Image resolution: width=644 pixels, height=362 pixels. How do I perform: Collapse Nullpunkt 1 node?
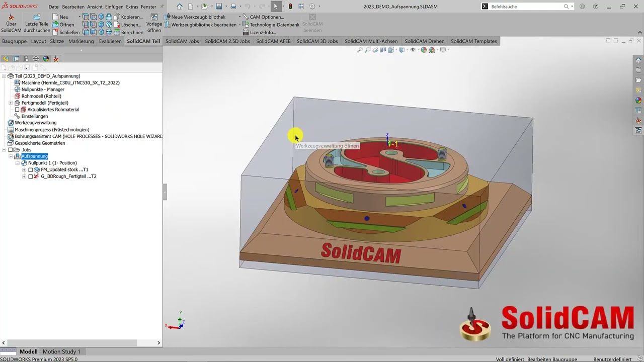click(17, 163)
